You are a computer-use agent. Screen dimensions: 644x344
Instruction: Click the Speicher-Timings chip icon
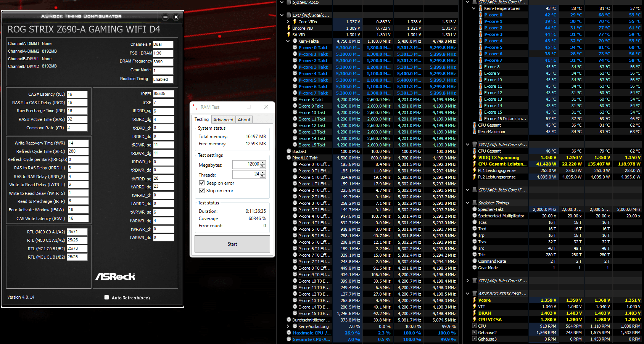pyautogui.click(x=475, y=203)
